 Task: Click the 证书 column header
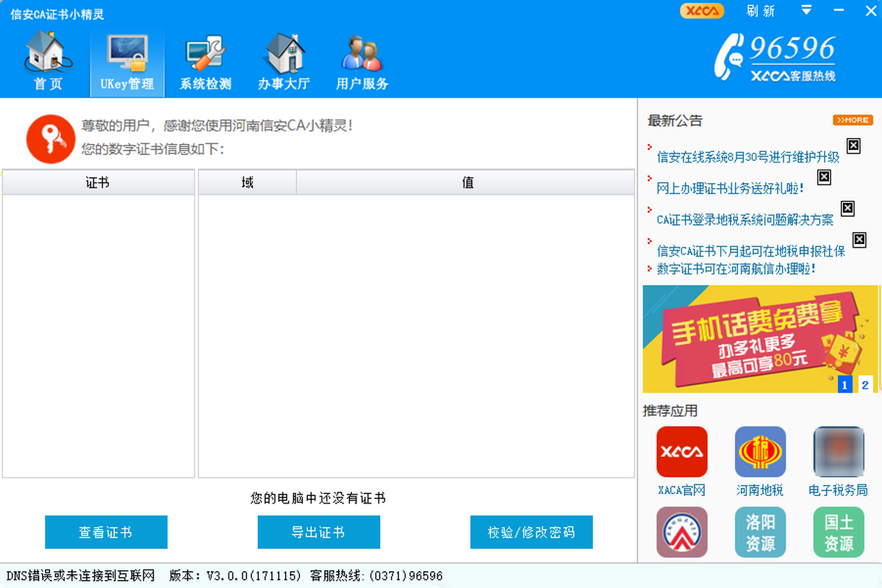tap(98, 182)
